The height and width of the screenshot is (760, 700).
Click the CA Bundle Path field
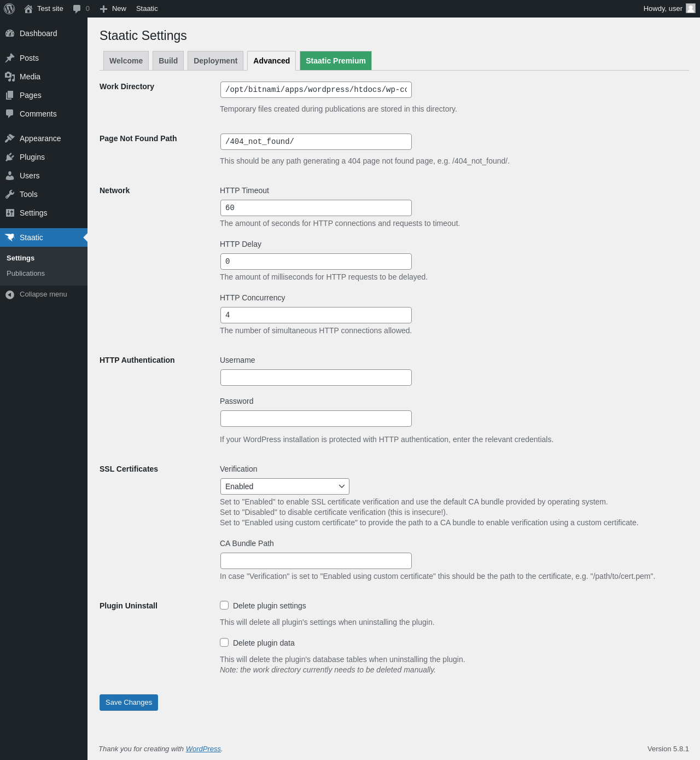316,561
